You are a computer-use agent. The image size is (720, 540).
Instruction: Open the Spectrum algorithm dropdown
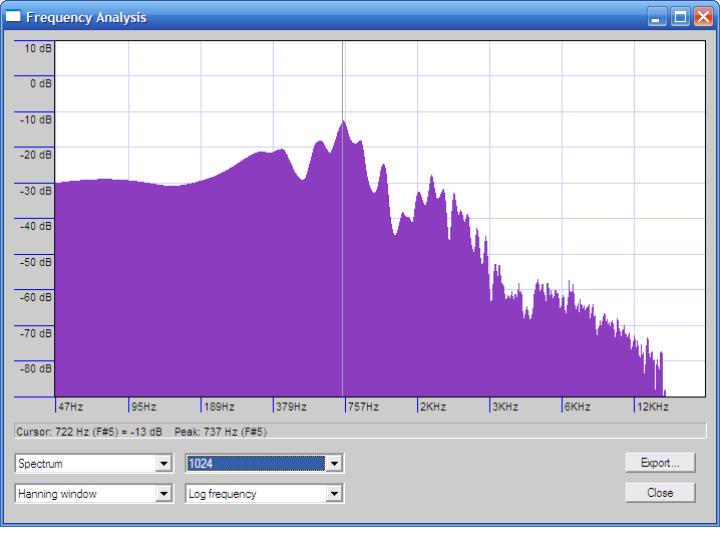94,463
